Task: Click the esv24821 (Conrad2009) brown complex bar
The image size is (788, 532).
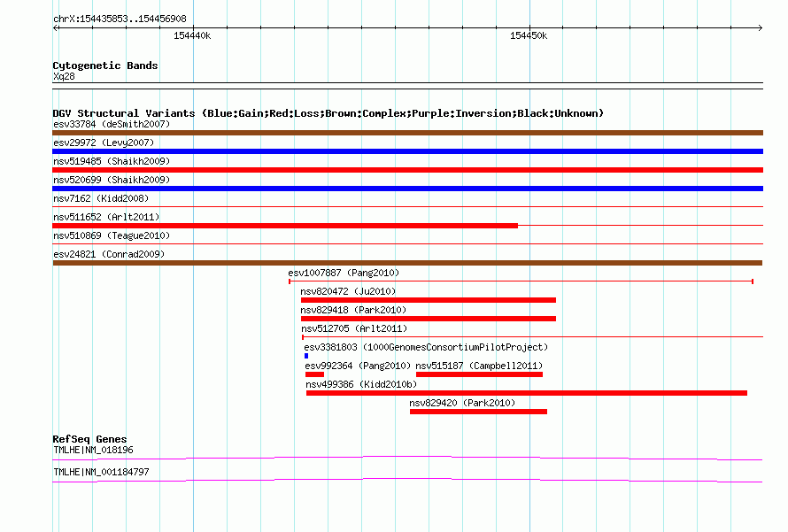Action: [407, 263]
